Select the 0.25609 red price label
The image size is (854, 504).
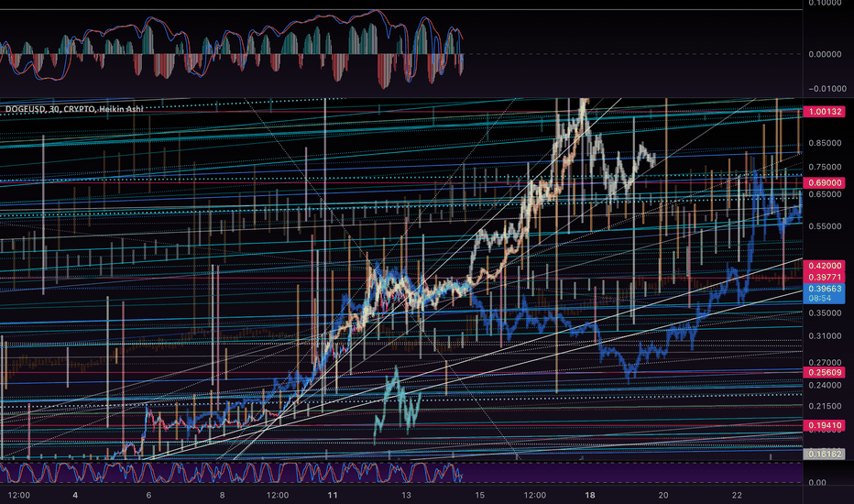tap(824, 373)
